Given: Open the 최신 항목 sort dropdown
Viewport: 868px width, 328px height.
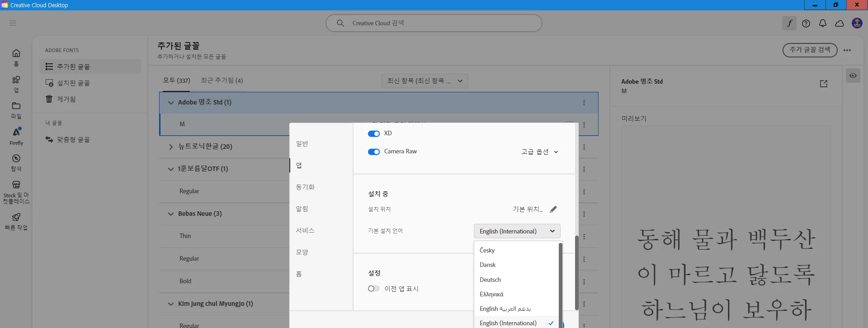Looking at the screenshot, I should 425,81.
